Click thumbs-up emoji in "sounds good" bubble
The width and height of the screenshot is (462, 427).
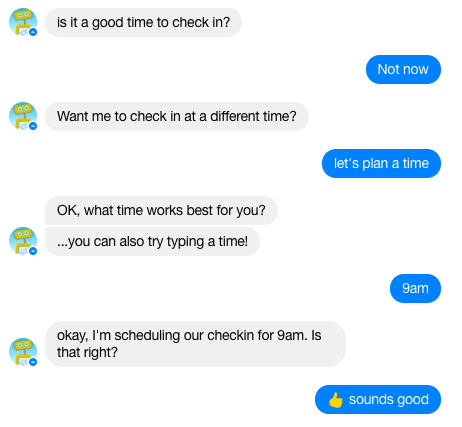point(336,400)
